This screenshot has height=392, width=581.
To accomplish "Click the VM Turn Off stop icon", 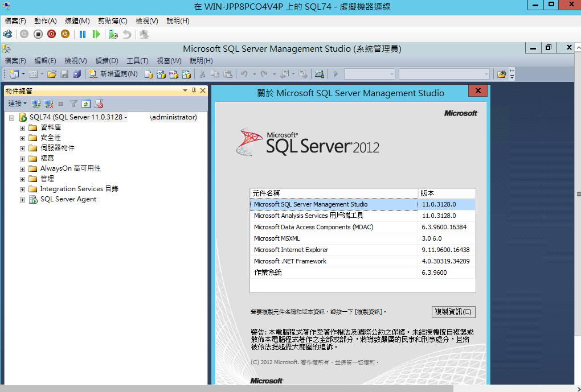I will (38, 35).
